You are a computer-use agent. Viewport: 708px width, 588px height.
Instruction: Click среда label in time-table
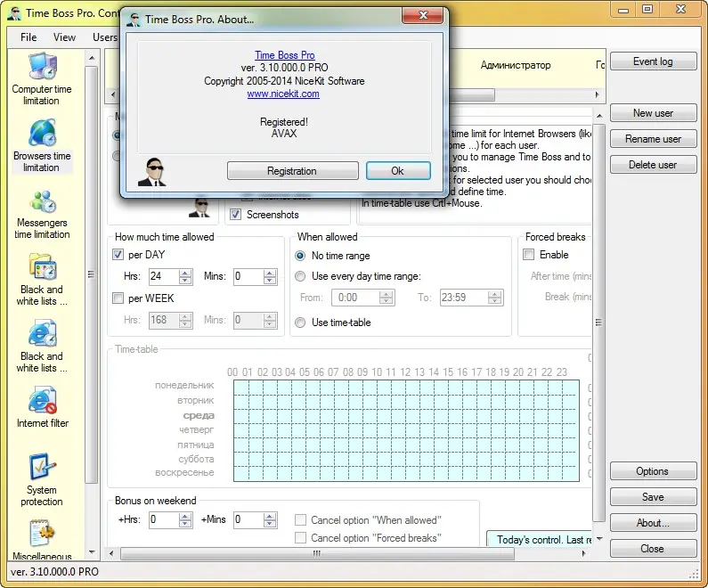click(199, 415)
